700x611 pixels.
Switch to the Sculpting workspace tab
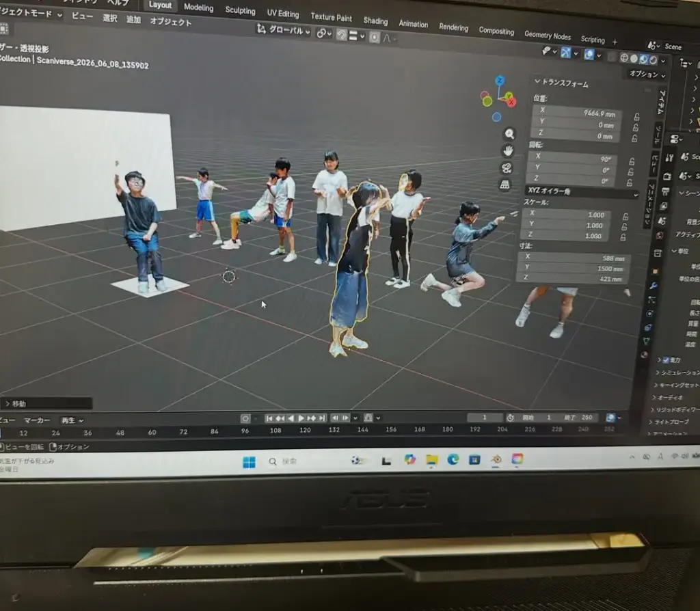tap(240, 10)
